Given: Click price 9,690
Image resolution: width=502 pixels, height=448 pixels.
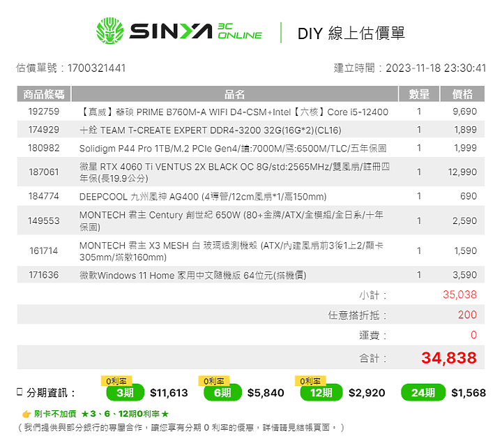Looking at the screenshot, I should (464, 111).
